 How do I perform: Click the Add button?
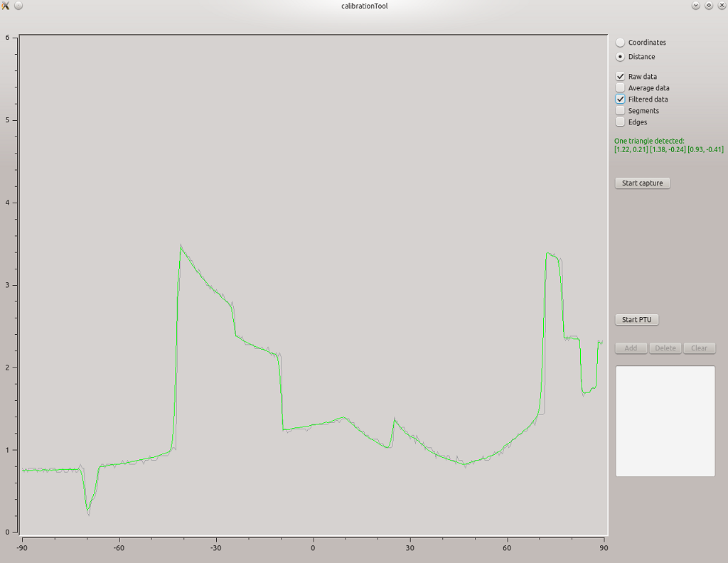(x=631, y=348)
